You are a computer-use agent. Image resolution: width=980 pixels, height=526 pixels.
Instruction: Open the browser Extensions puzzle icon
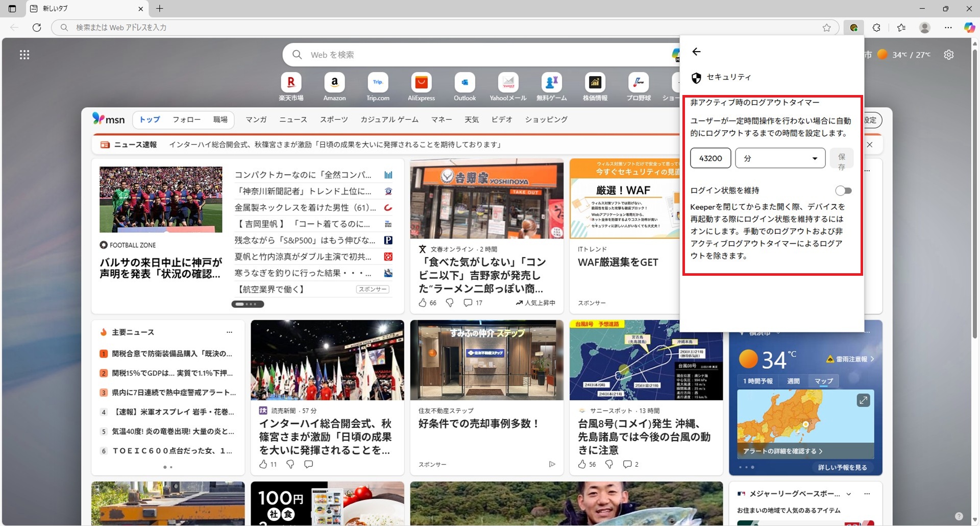(x=876, y=28)
